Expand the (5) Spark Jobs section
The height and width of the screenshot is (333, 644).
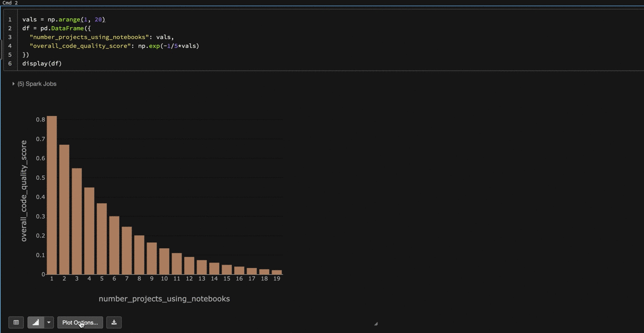(13, 84)
